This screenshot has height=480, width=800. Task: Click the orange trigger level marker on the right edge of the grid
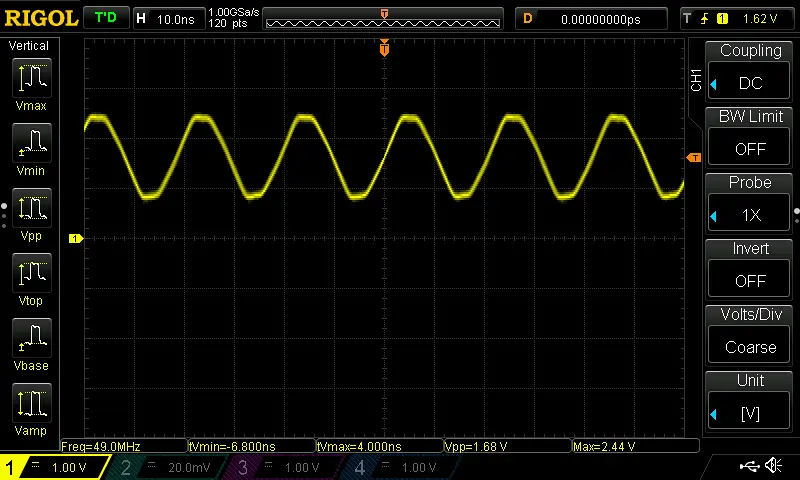click(x=694, y=158)
